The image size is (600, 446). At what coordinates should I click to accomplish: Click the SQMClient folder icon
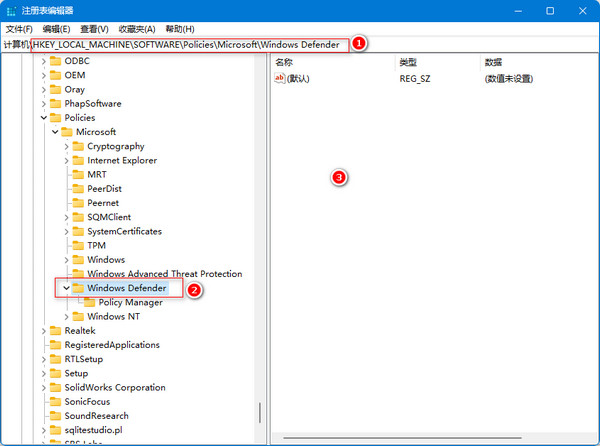tap(78, 217)
